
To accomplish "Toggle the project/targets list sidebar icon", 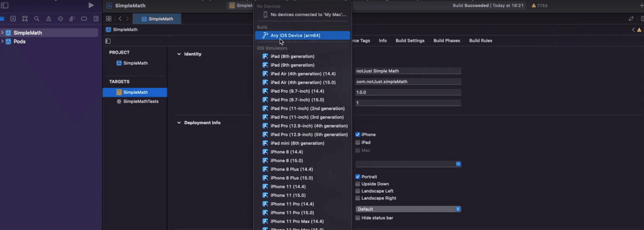I will (x=108, y=41).
